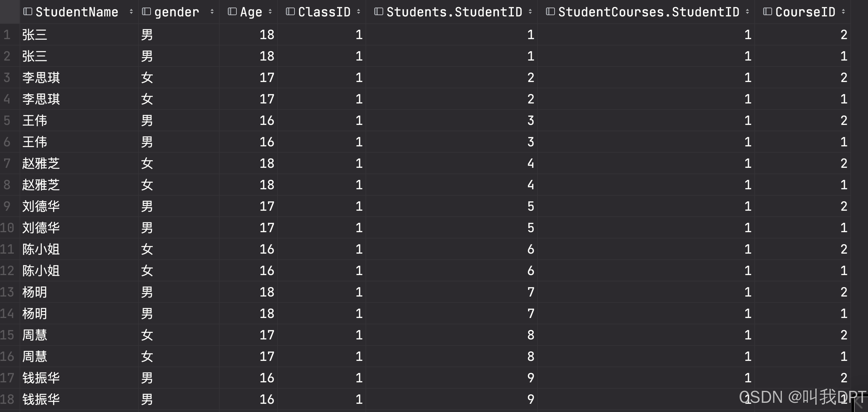Select the Age cell in row 7

266,163
